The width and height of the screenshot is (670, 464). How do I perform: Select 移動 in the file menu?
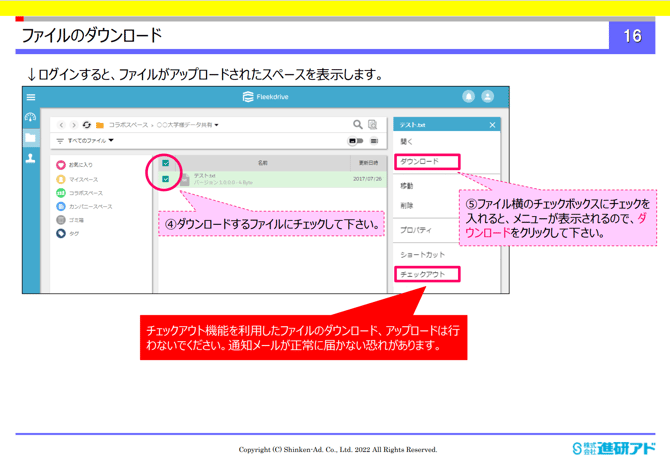tap(406, 186)
